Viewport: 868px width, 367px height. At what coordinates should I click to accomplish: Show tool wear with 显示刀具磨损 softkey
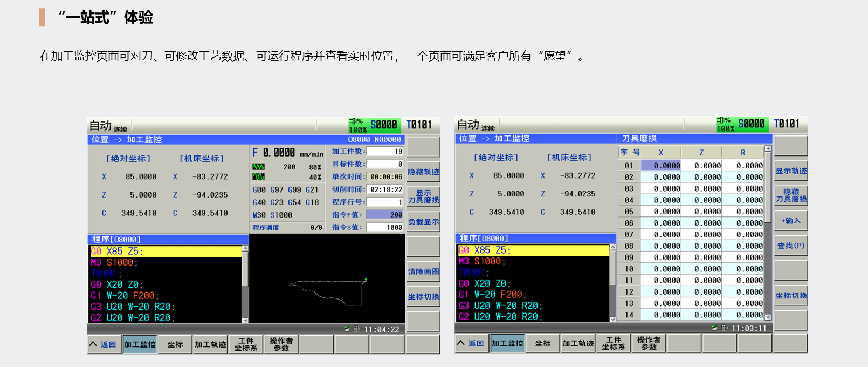coord(423,196)
